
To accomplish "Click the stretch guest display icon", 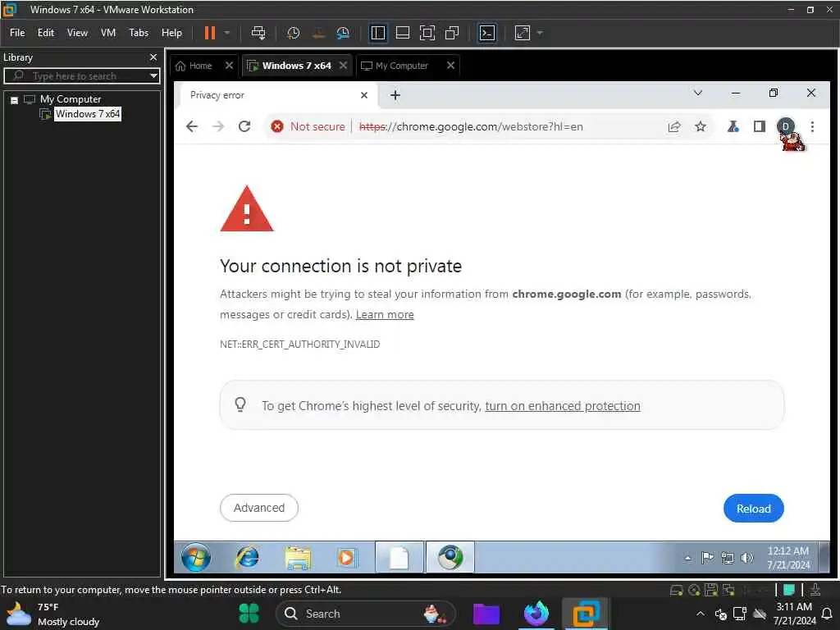I will coord(523,33).
